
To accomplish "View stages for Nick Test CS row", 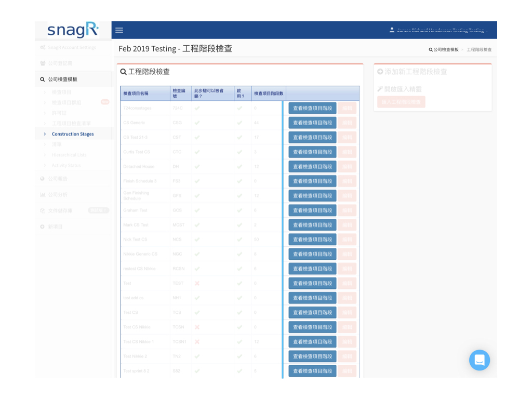I will [x=312, y=240].
